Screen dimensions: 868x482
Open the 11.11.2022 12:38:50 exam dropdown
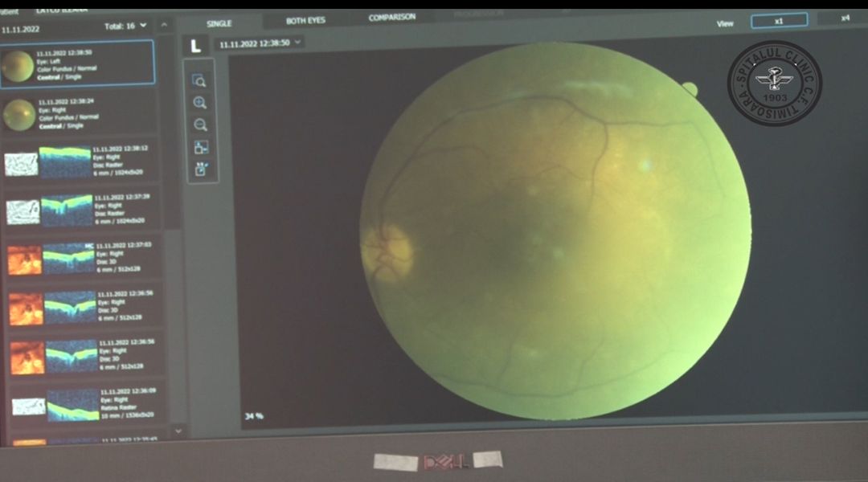coord(260,43)
